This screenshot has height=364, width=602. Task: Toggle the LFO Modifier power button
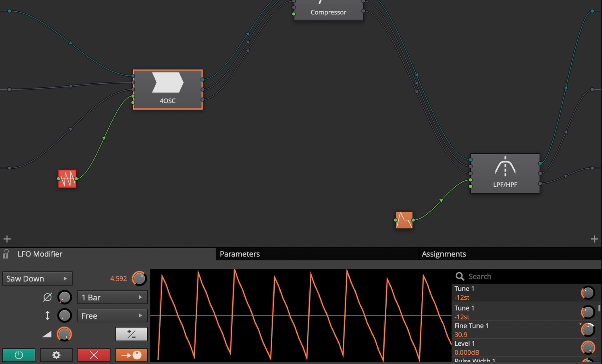[x=18, y=355]
